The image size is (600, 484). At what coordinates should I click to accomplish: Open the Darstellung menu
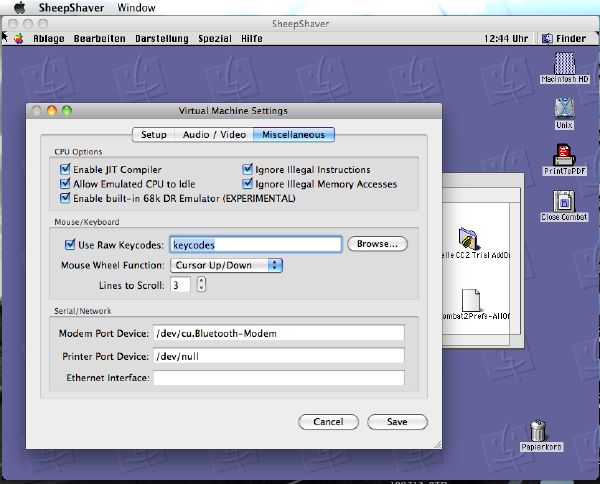pyautogui.click(x=162, y=39)
